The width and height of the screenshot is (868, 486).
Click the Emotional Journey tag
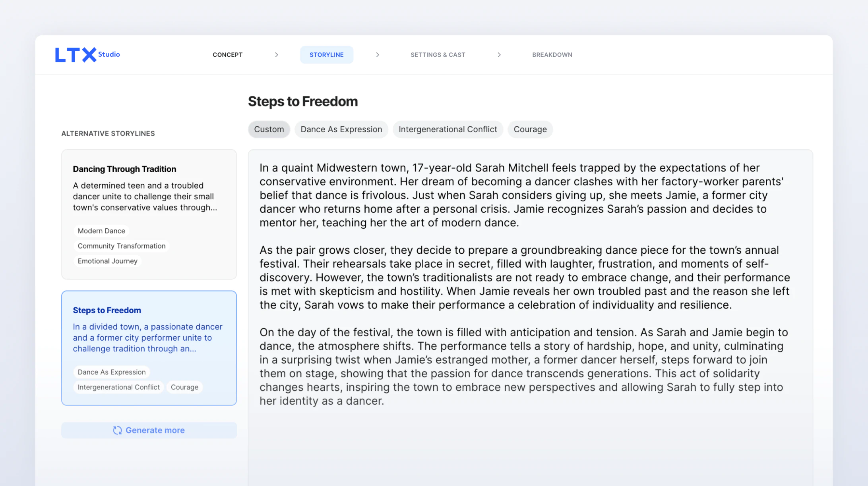(108, 261)
